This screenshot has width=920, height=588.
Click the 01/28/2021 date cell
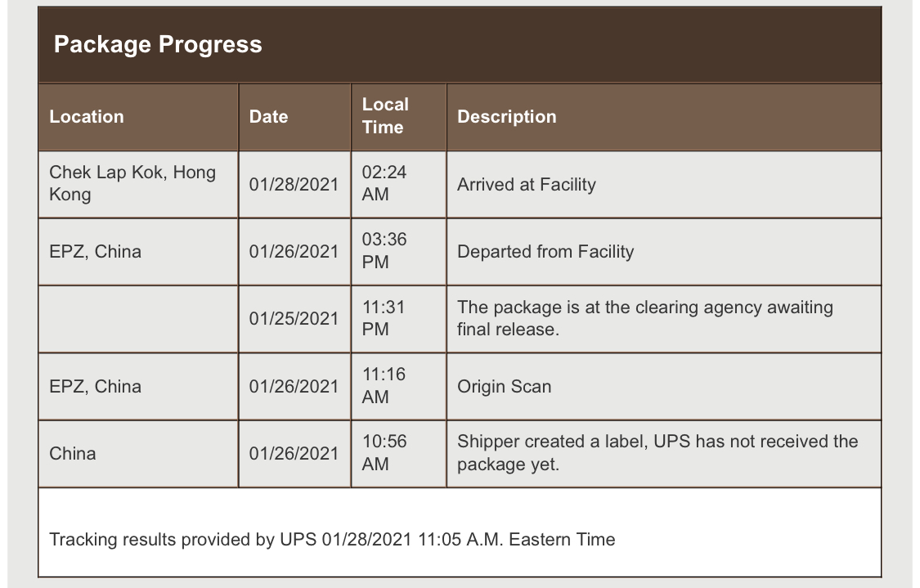[x=294, y=184]
